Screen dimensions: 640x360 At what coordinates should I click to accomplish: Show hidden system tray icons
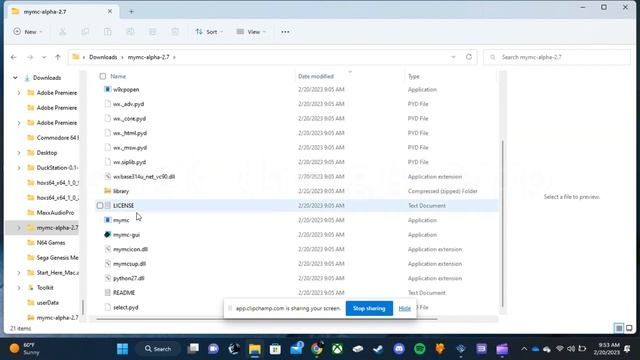click(524, 349)
